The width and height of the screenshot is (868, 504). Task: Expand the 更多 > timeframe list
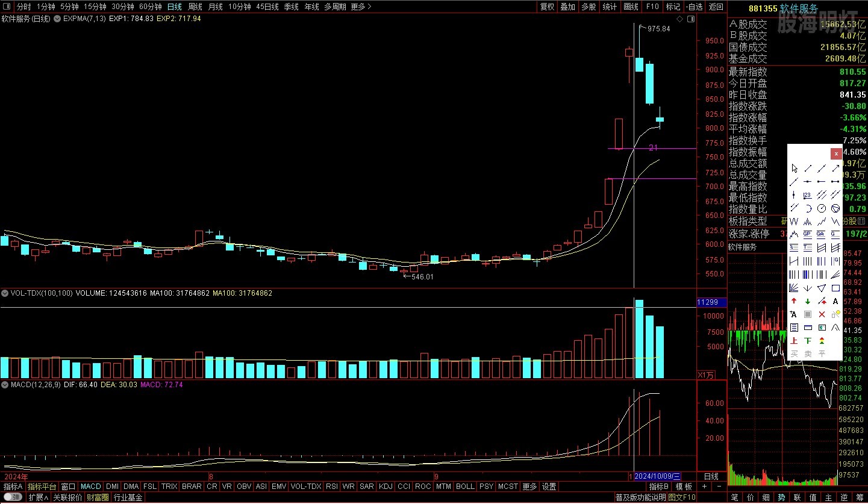click(x=361, y=7)
